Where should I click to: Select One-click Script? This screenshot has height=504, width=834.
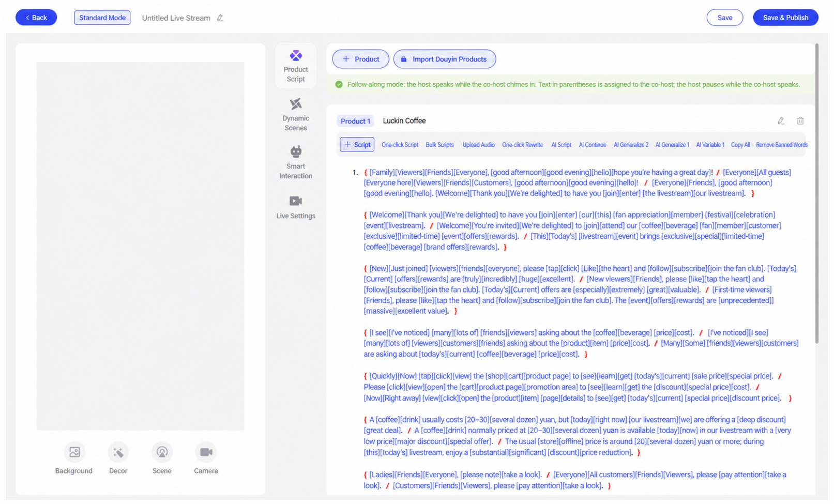point(400,145)
